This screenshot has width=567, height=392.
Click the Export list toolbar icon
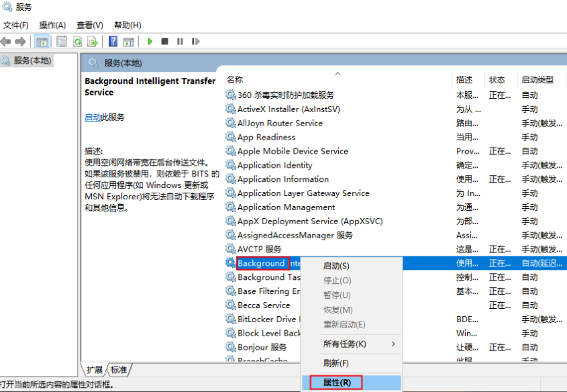click(93, 42)
